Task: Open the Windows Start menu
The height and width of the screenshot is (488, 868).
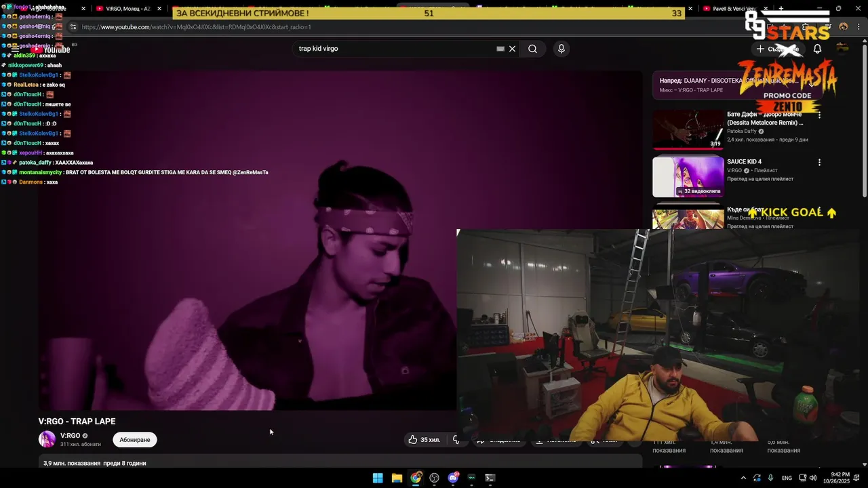Action: coord(378,478)
